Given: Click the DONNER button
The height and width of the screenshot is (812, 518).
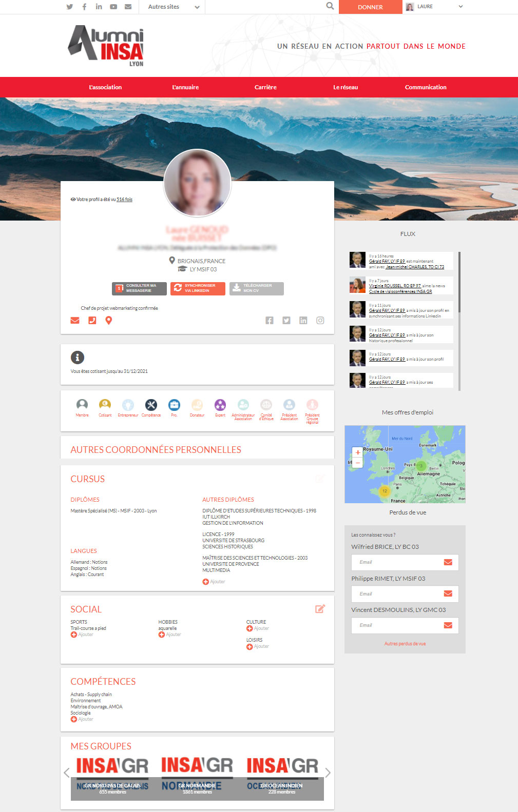Looking at the screenshot, I should point(370,7).
